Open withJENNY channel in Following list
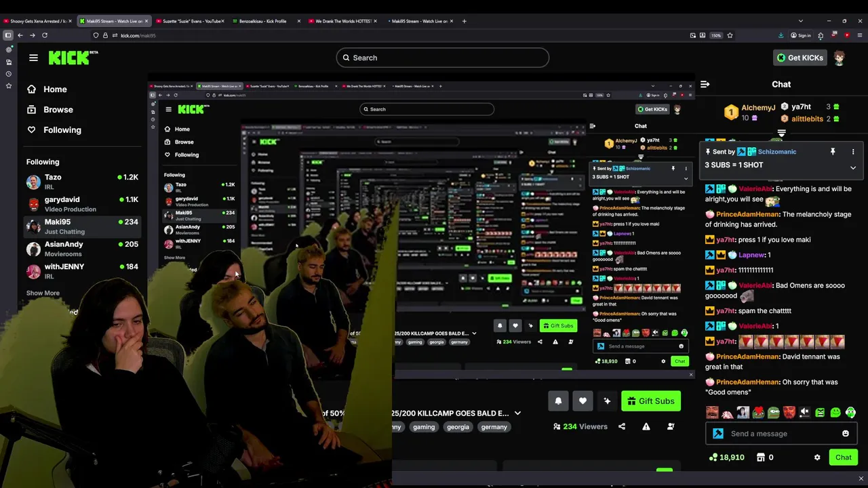Viewport: 868px width, 488px height. click(82, 271)
